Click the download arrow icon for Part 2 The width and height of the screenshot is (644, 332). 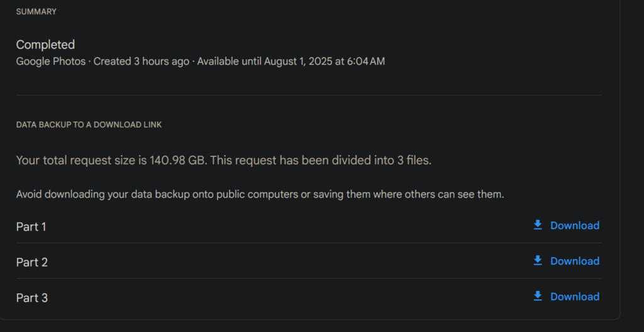click(x=538, y=261)
